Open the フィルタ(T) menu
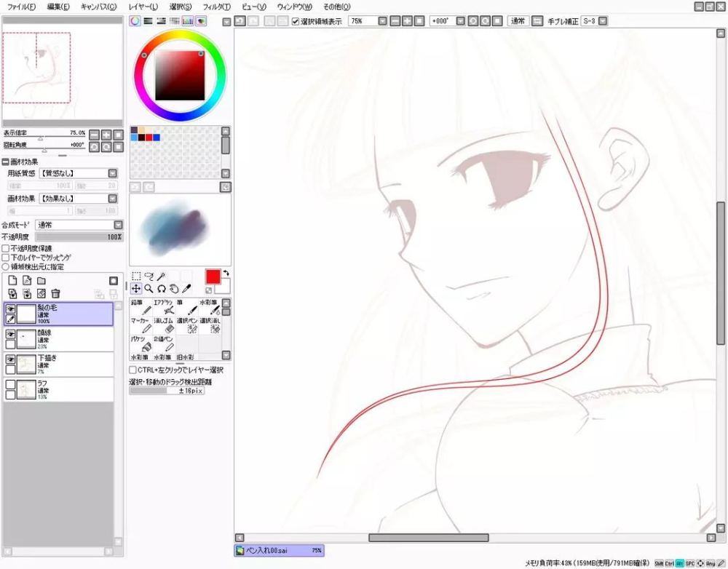 [x=216, y=7]
